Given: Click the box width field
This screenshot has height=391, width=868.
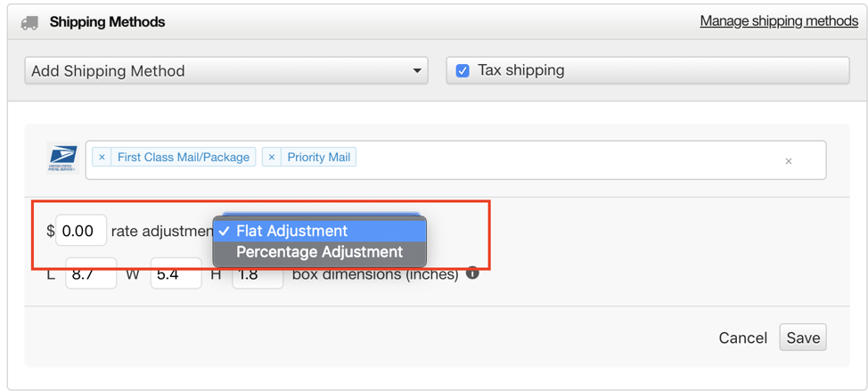Looking at the screenshot, I should click(x=176, y=273).
